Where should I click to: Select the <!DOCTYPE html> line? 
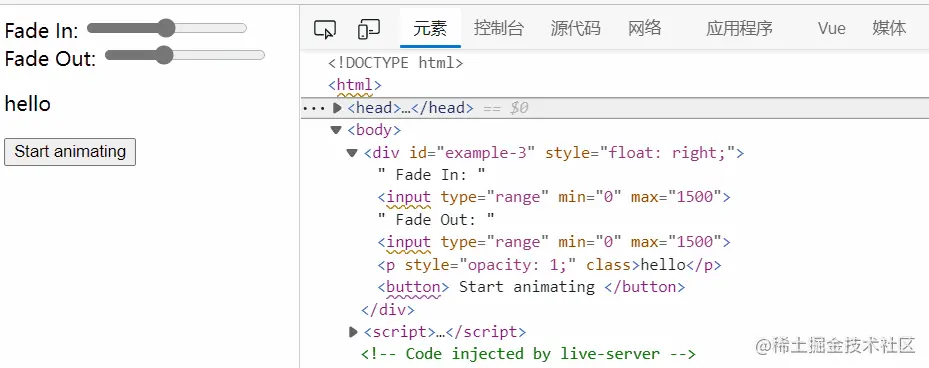396,63
